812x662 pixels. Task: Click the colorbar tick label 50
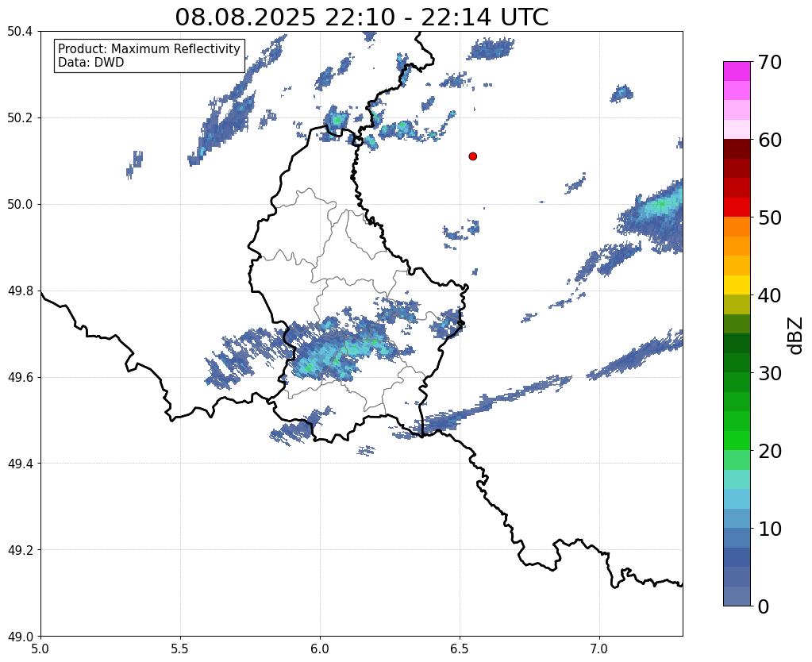point(770,217)
